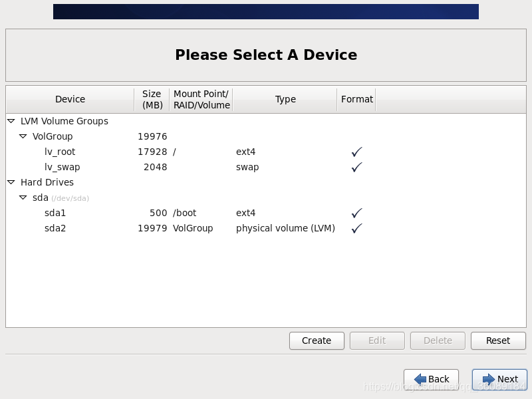Click the /boot mount point cell
Image resolution: width=532 pixels, height=399 pixels.
[185, 213]
